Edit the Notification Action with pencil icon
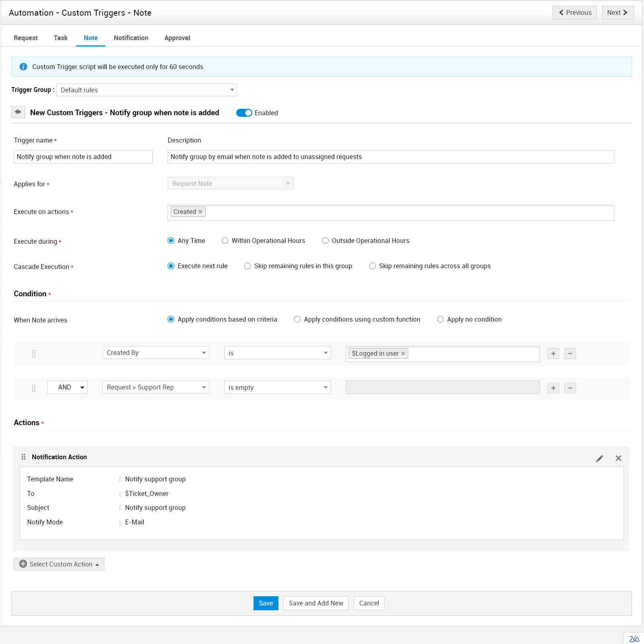Image resolution: width=644 pixels, height=644 pixels. [599, 459]
